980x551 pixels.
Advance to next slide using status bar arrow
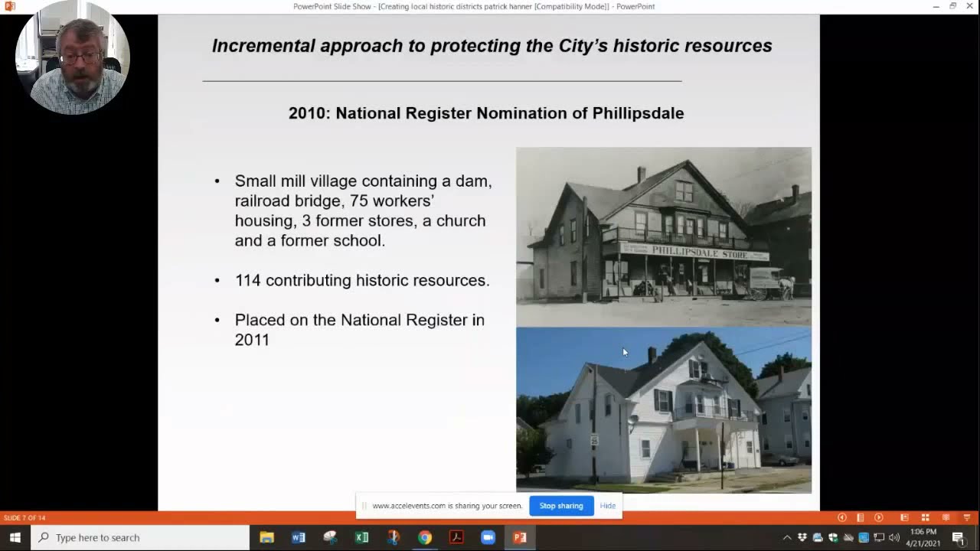click(x=878, y=518)
